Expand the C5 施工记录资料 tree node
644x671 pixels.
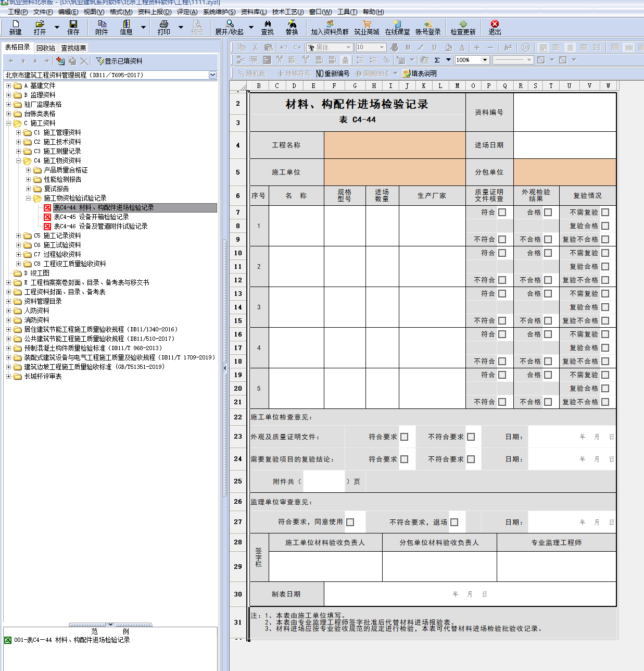[x=18, y=235]
